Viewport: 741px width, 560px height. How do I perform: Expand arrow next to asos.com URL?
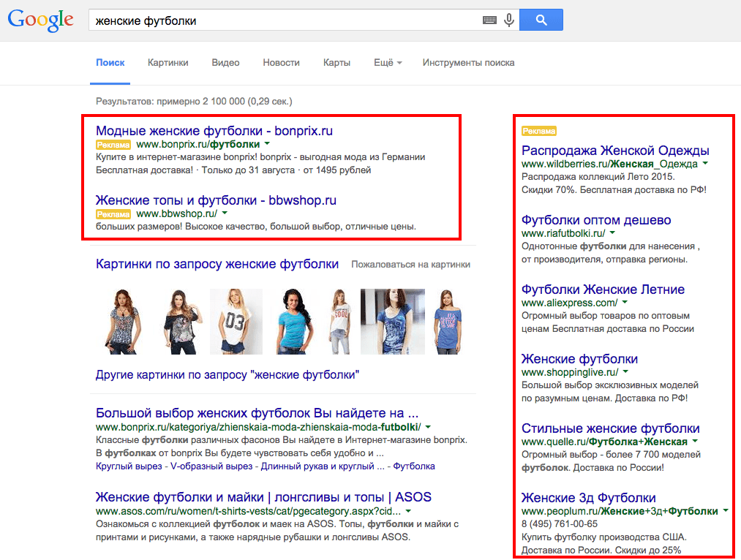coord(408,511)
